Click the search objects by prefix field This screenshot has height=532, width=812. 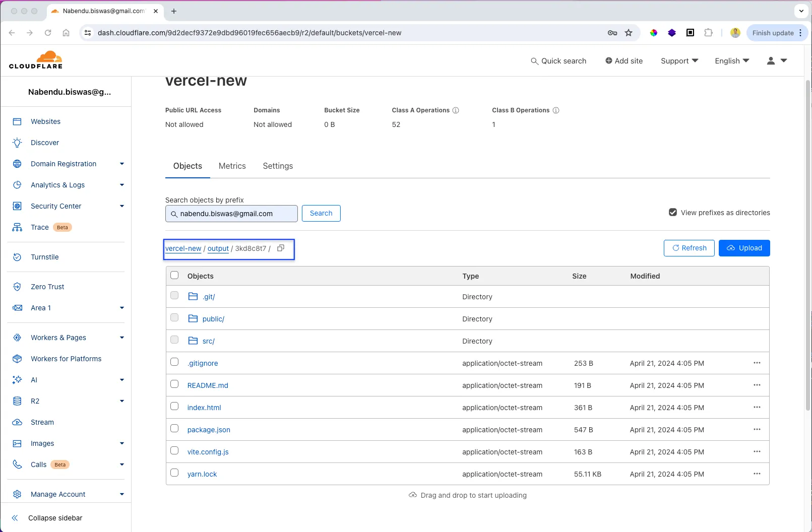click(x=231, y=214)
